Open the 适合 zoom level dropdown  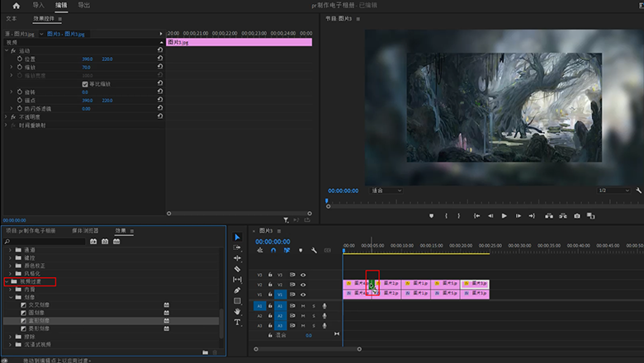click(x=386, y=191)
